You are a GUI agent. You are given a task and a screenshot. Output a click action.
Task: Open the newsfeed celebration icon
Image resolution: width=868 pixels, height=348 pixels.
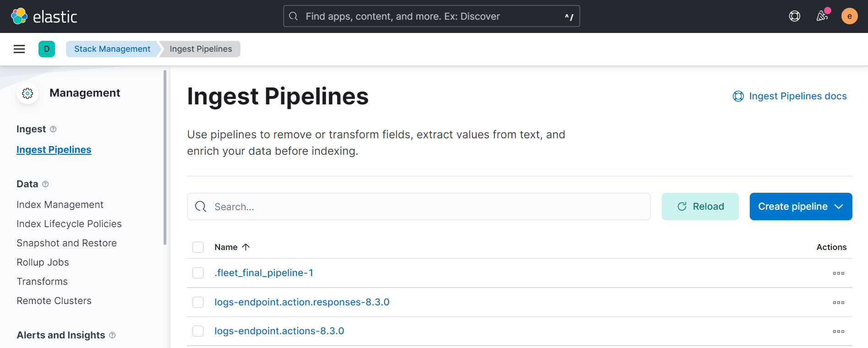(x=822, y=16)
